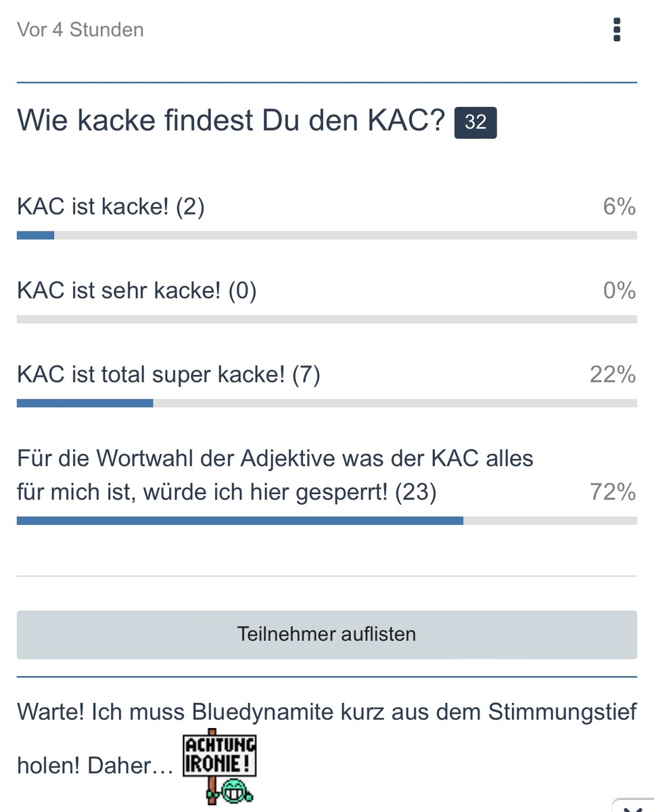Select poll option "KAC ist kacke! (2)"
The width and height of the screenshot is (654, 812).
110,207
